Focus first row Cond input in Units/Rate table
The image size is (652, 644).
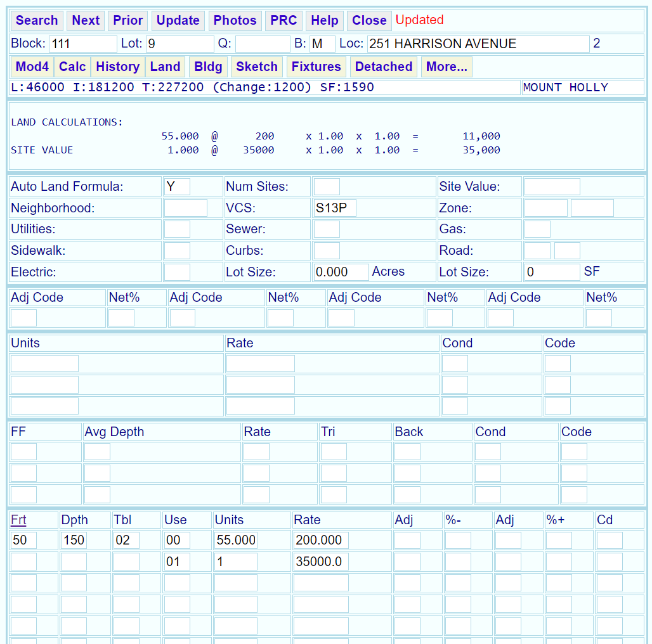(x=455, y=364)
